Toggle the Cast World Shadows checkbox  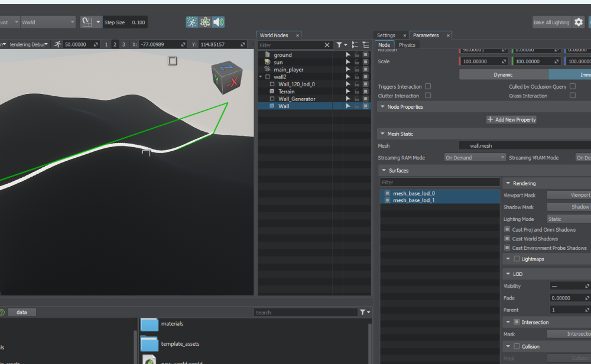[507, 239]
